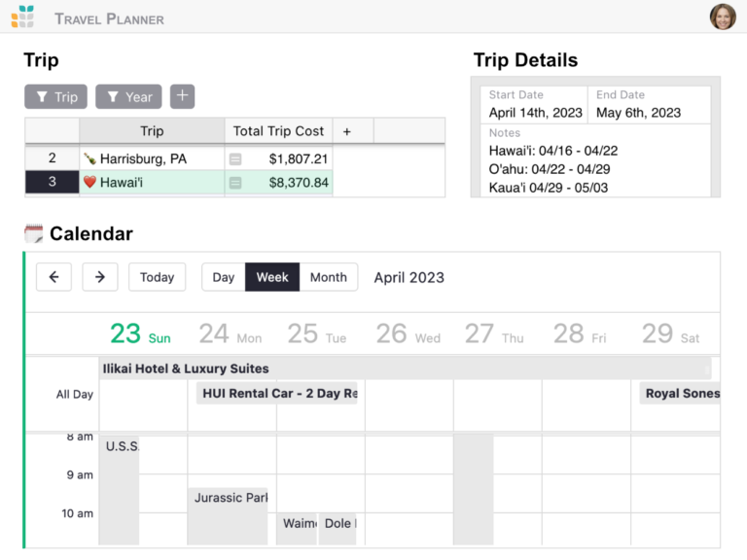The image size is (747, 560).
Task: Open the HUI Rental Car event
Action: click(x=278, y=394)
